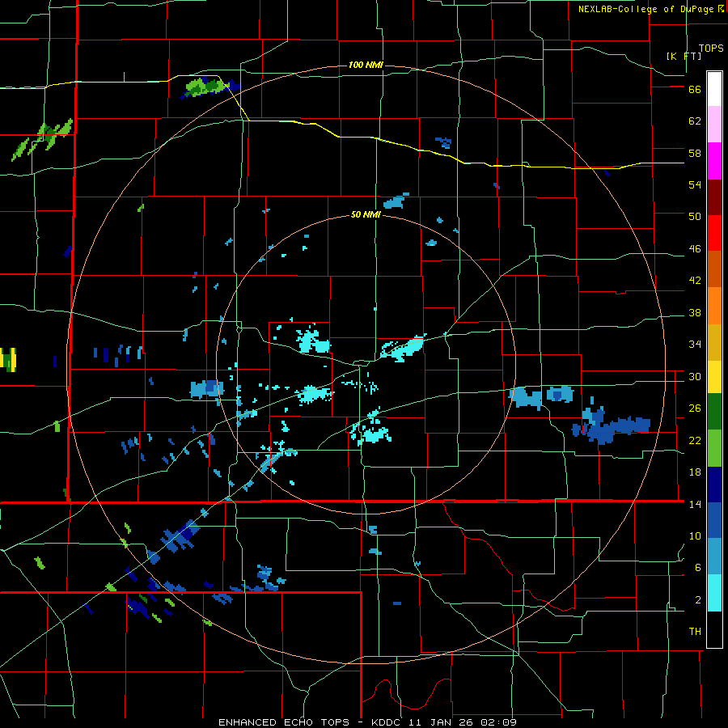Click the yellow-green echo at the left map edge
The width and height of the screenshot is (728, 728).
click(8, 360)
